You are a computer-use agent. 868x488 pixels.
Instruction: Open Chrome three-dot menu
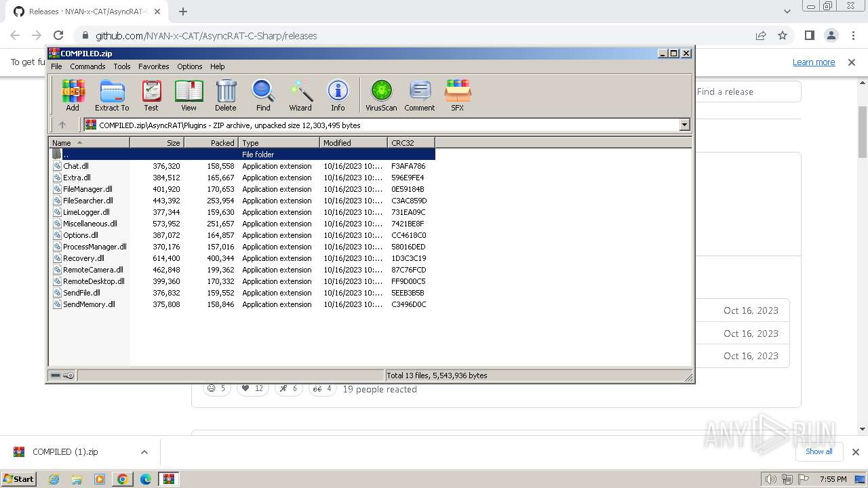(852, 35)
